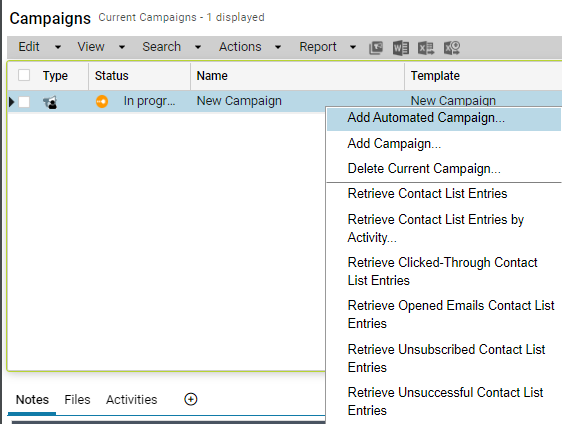Open the Activities tab
Viewport: 562px width, 424px height.
click(x=132, y=399)
